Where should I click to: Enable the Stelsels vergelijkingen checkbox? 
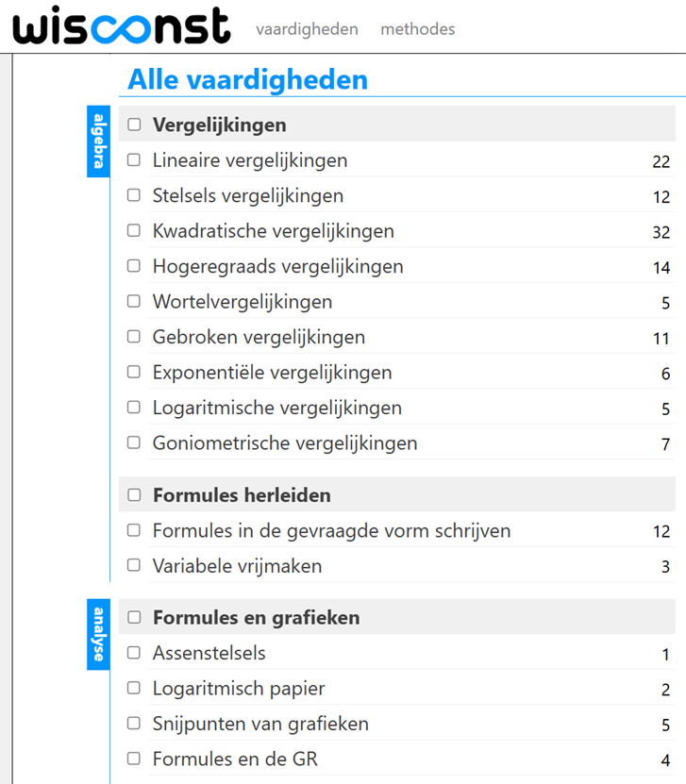134,196
